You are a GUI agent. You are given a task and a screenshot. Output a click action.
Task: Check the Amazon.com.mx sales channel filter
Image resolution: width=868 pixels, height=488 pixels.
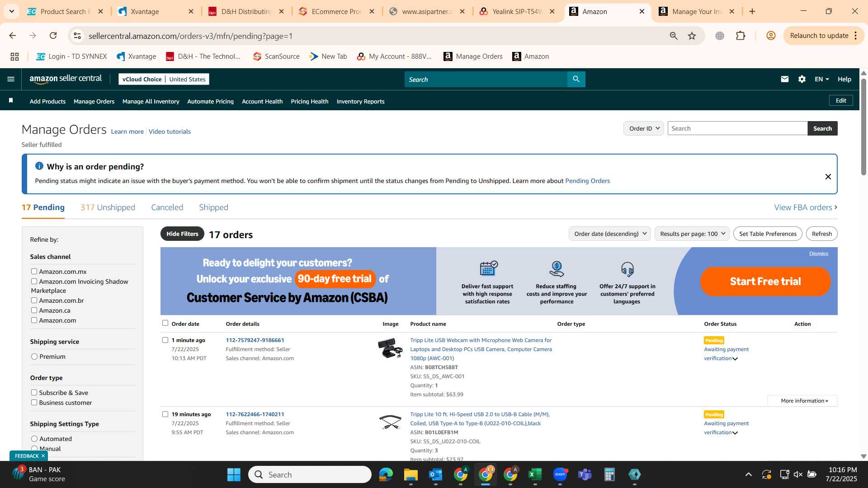(34, 271)
